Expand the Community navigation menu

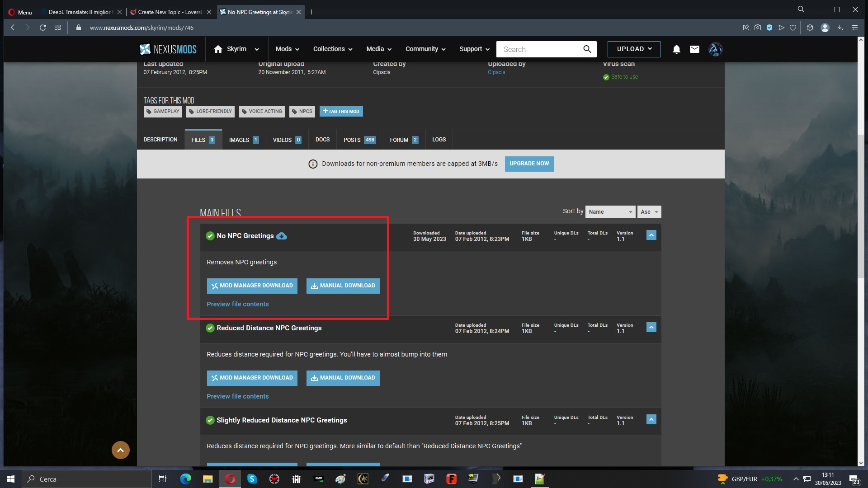[425, 49]
